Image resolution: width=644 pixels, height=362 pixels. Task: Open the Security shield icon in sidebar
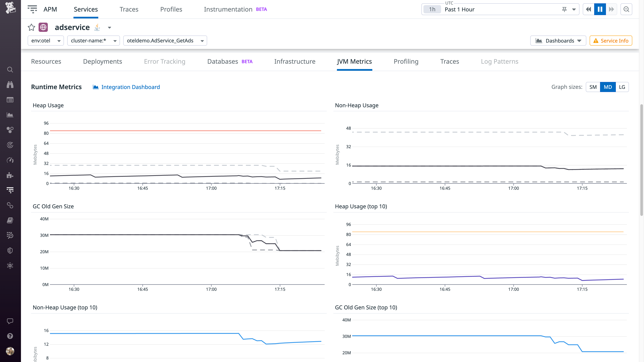point(10,250)
